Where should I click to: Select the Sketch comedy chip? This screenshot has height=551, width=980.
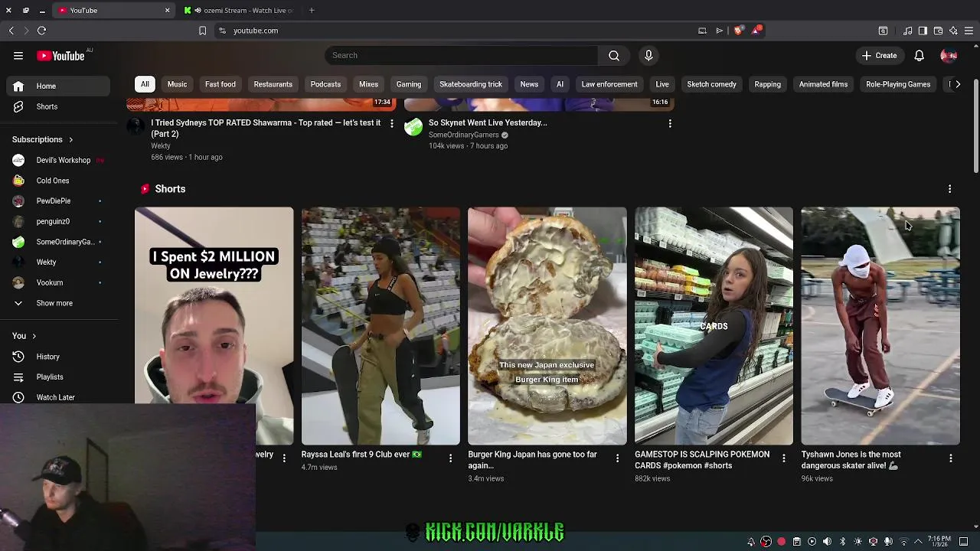(x=711, y=84)
